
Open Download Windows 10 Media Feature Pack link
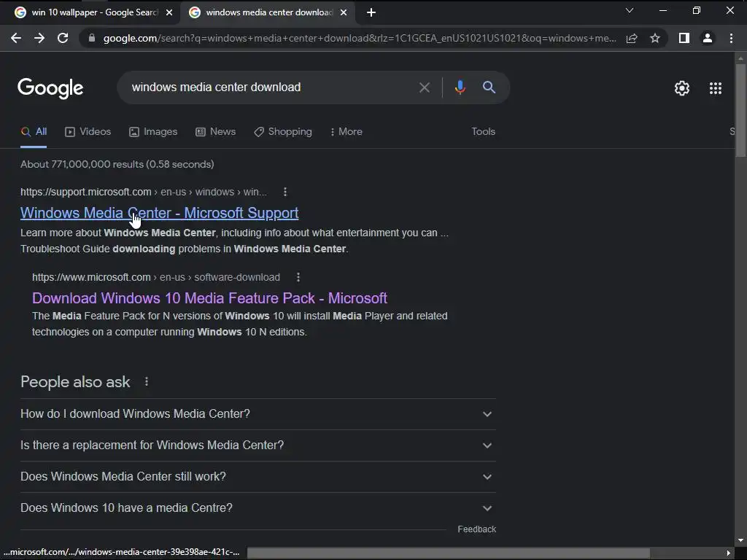(x=209, y=298)
